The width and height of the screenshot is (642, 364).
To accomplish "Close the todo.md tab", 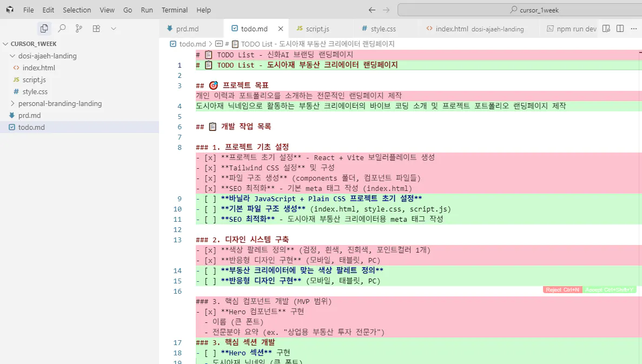I will point(281,29).
